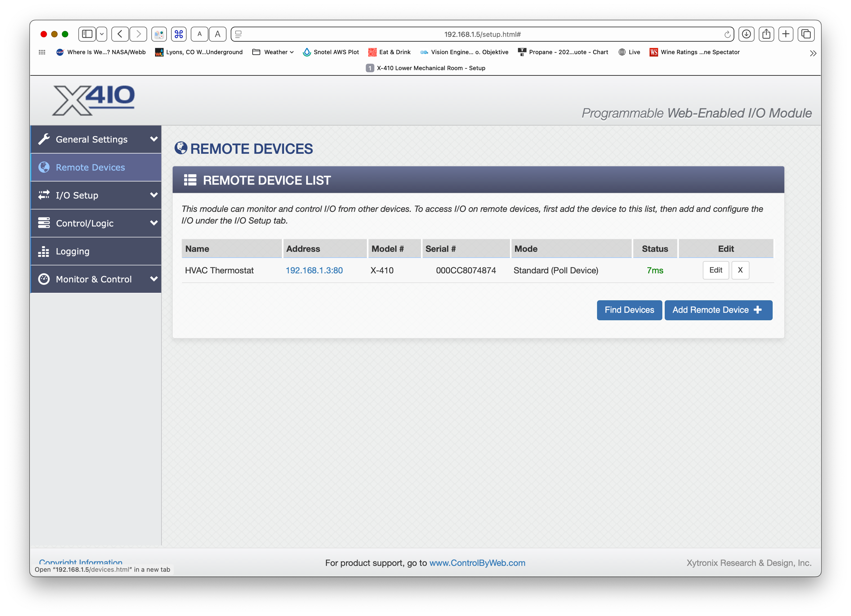Open the Snotel AWS Plot bookmark

click(331, 52)
